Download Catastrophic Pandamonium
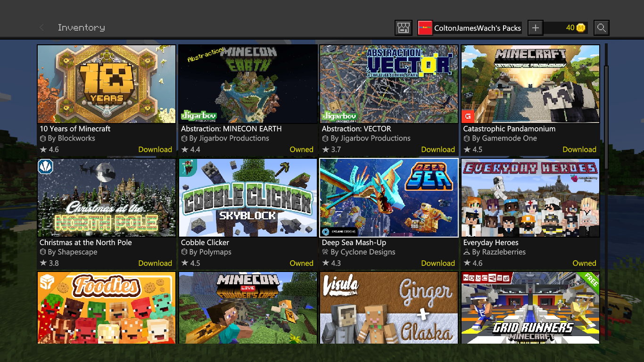Screen dimensions: 644x362 [579, 150]
